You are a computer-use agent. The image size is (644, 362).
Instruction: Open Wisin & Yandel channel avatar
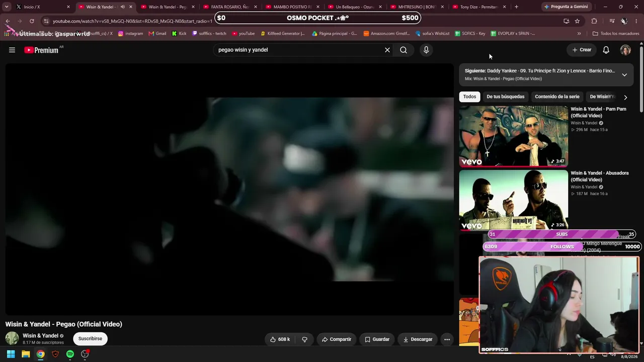[x=12, y=338]
